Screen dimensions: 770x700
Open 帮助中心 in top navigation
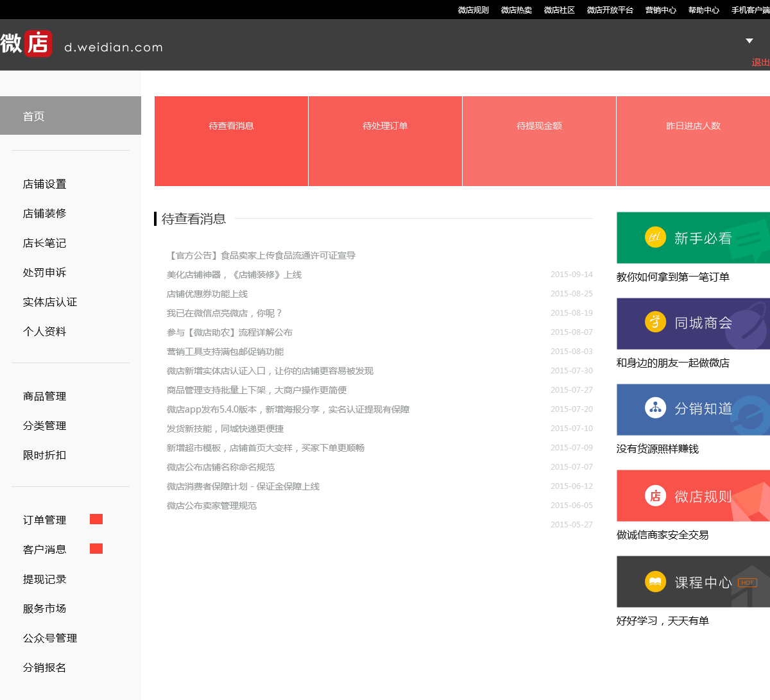(704, 10)
